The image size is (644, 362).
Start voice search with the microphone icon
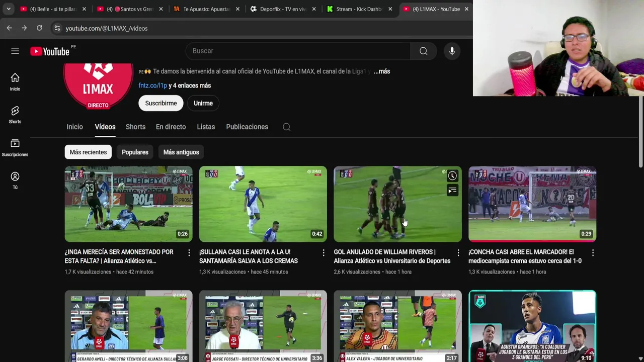452,51
